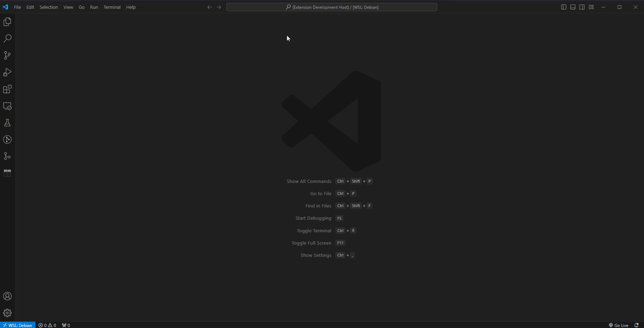Open the table-layout icon in activity bar
Viewport: 644px width, 328px height.
click(x=7, y=173)
